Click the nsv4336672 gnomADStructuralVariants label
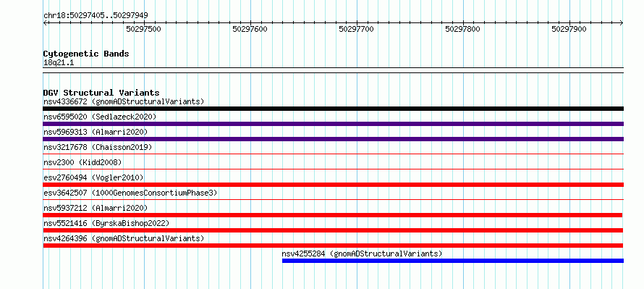The image size is (644, 289). (124, 101)
